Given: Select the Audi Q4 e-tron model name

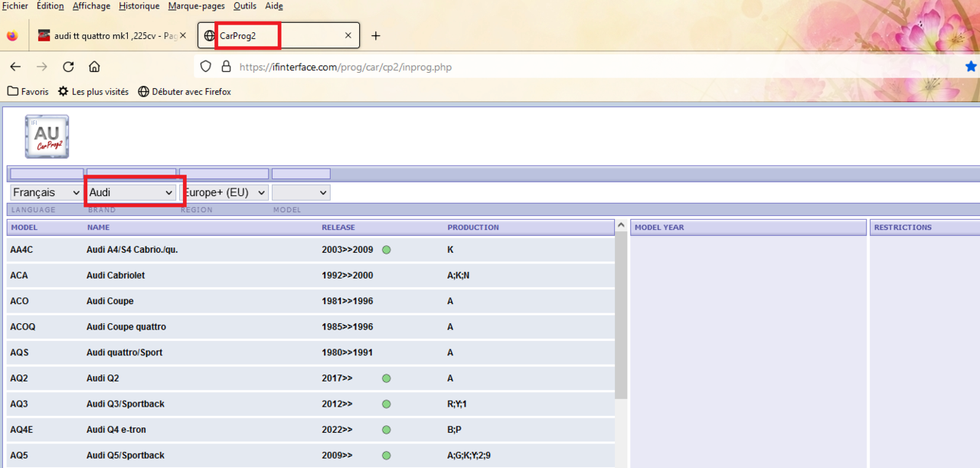Looking at the screenshot, I should pyautogui.click(x=116, y=430).
